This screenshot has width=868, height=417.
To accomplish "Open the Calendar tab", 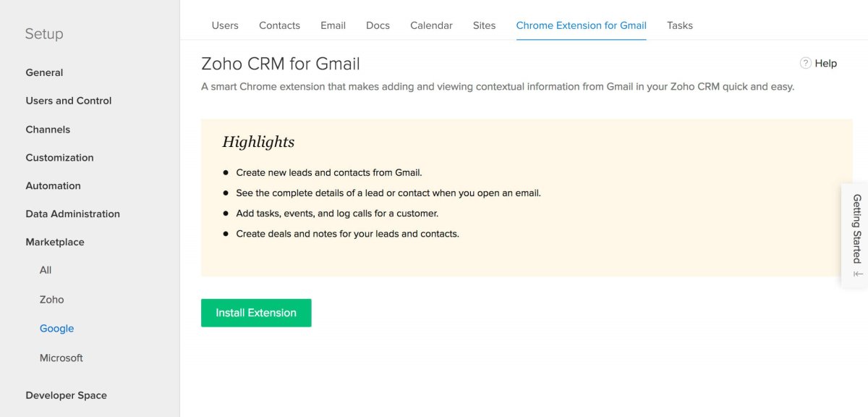I will (431, 25).
